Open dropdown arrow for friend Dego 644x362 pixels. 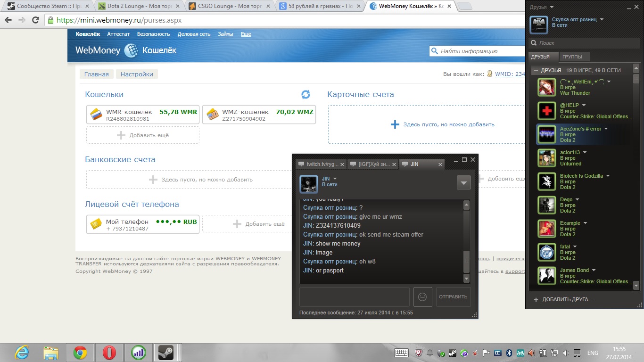pos(577,199)
